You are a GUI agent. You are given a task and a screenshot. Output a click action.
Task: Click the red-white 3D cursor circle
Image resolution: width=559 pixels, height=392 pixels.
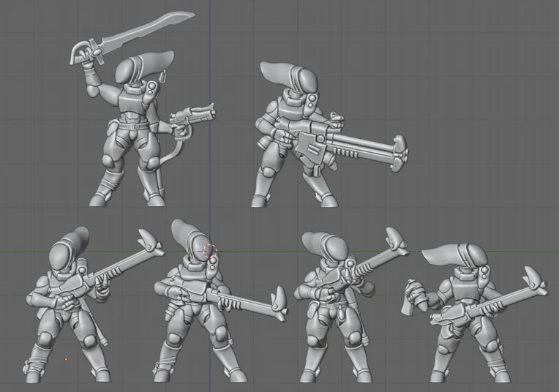pyautogui.click(x=210, y=251)
